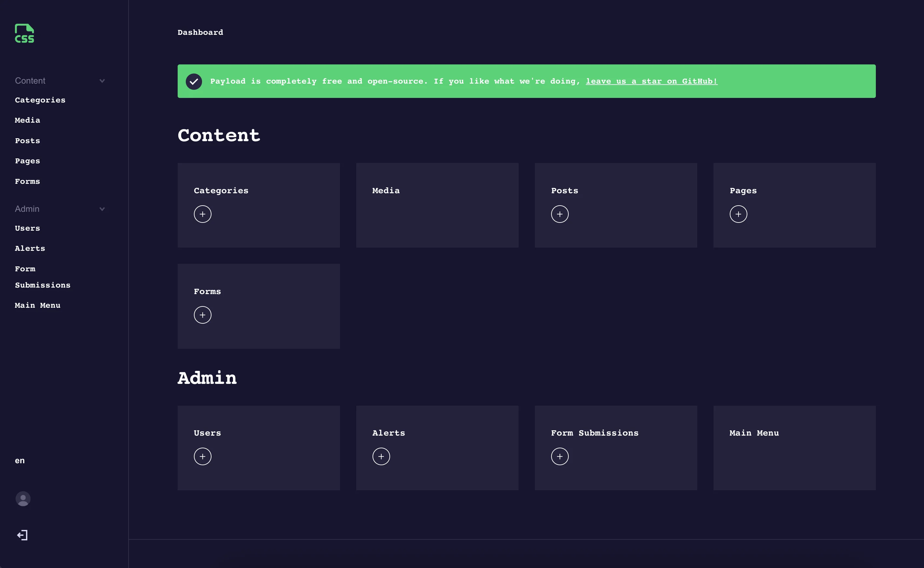Go to Alerts in the sidebar
The height and width of the screenshot is (568, 924).
click(x=30, y=248)
